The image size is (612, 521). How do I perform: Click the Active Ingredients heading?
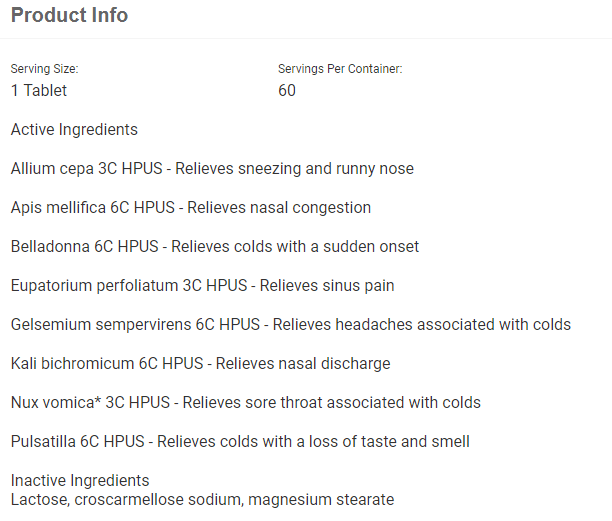click(74, 130)
